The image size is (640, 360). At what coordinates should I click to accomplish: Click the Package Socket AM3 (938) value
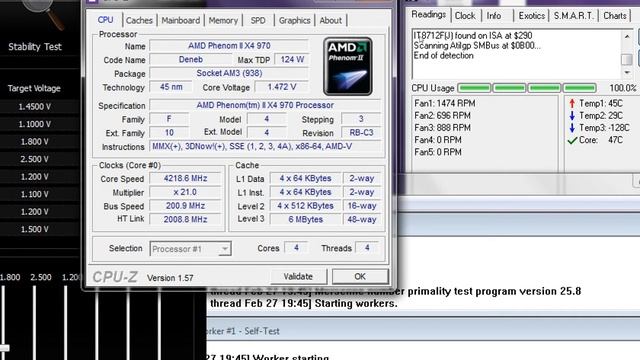229,73
